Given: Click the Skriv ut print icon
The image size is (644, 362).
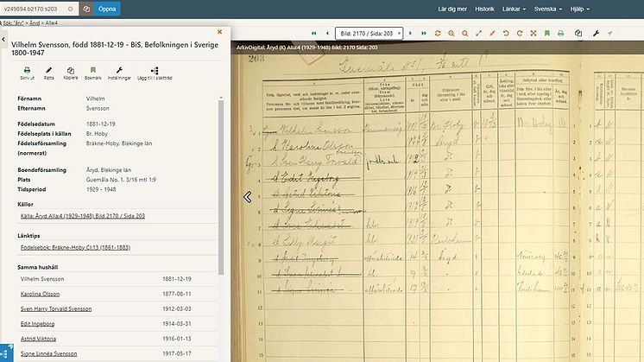Looking at the screenshot, I should [27, 72].
